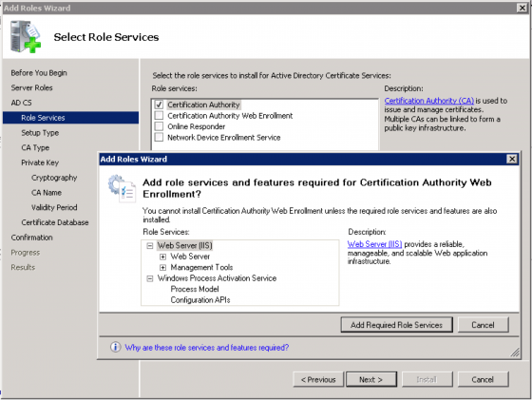Tick Network Device Enrollment Service checkbox
Screen dimensions: 532x400
tap(159, 137)
